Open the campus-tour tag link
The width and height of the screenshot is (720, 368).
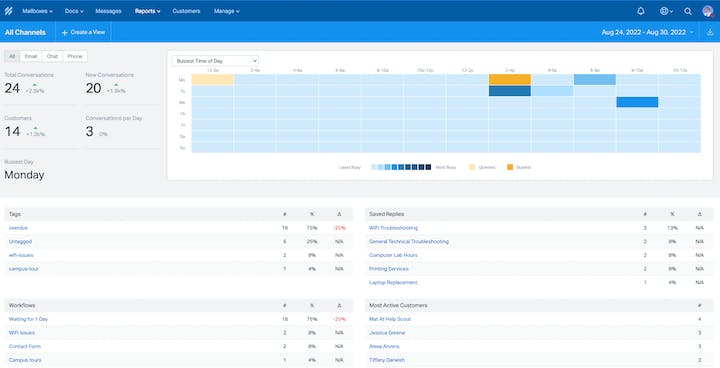(24, 269)
